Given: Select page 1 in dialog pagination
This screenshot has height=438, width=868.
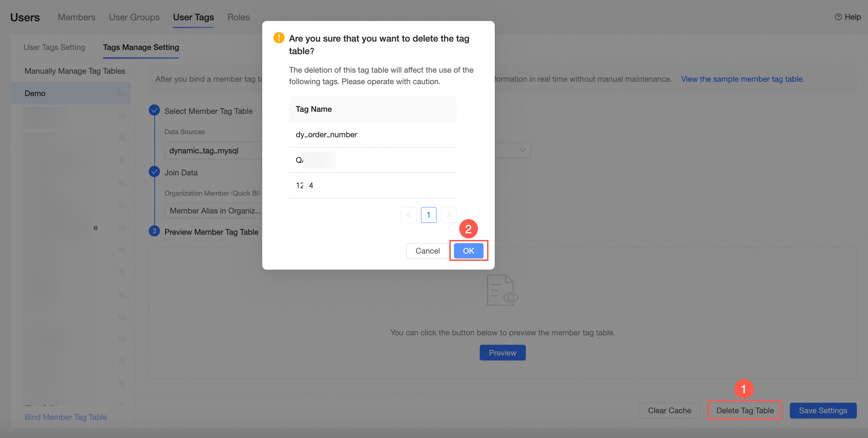Looking at the screenshot, I should pos(428,215).
